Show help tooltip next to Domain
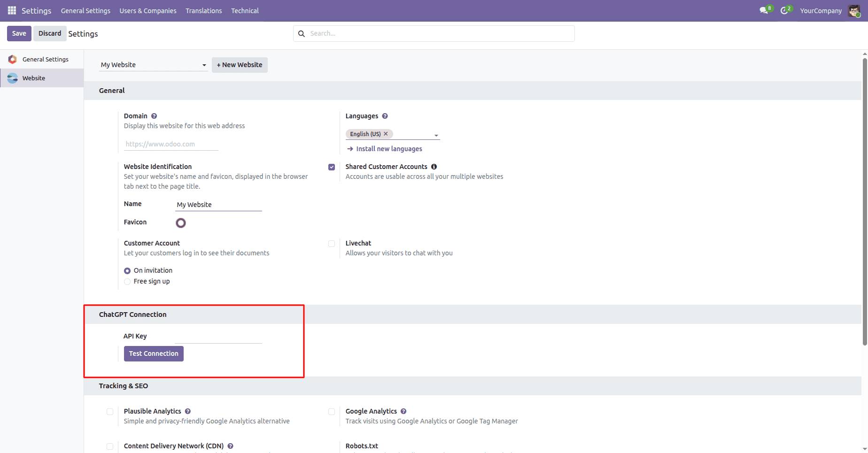 [154, 116]
